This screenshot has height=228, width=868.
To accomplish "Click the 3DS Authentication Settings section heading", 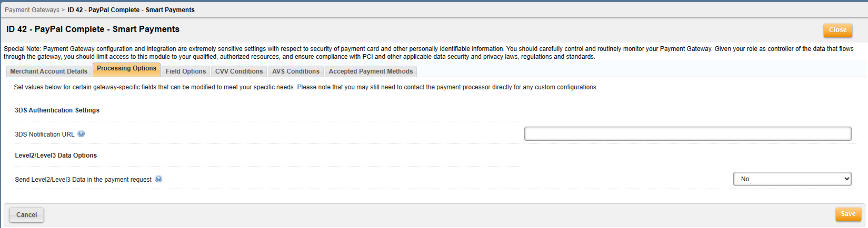I will [x=57, y=110].
